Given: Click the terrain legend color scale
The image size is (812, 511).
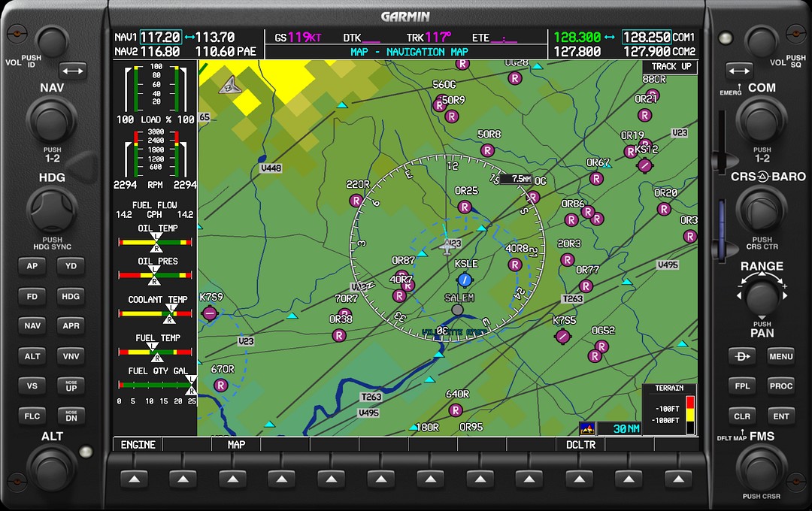Looking at the screenshot, I should [x=689, y=416].
